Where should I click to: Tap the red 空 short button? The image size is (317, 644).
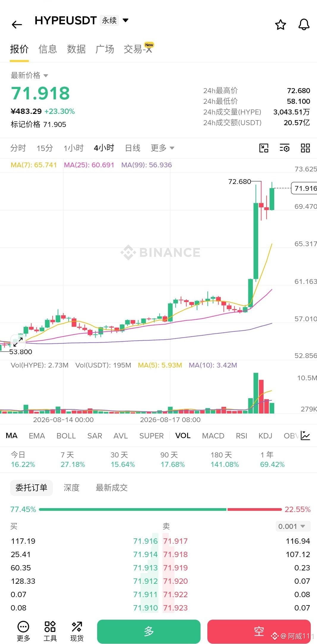259,632
